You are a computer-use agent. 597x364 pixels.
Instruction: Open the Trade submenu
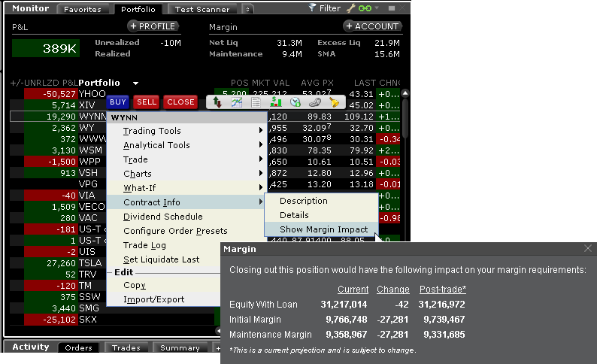point(186,159)
